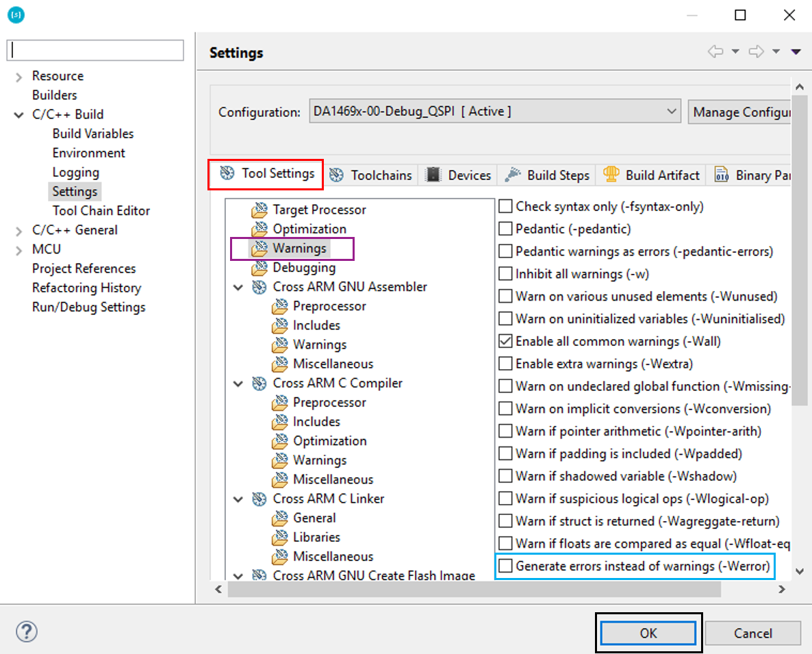The image size is (812, 654).
Task: Collapse Cross ARM GNU Assembler group
Action: [238, 288]
